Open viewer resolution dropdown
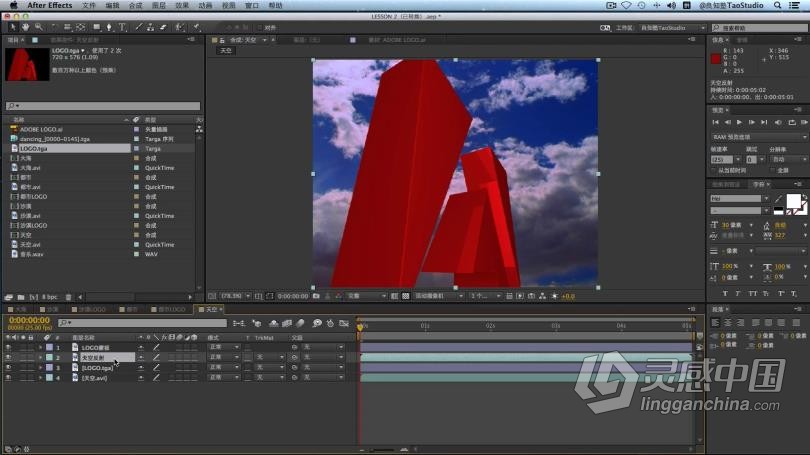Viewport: 810px width, 455px height. 366,296
